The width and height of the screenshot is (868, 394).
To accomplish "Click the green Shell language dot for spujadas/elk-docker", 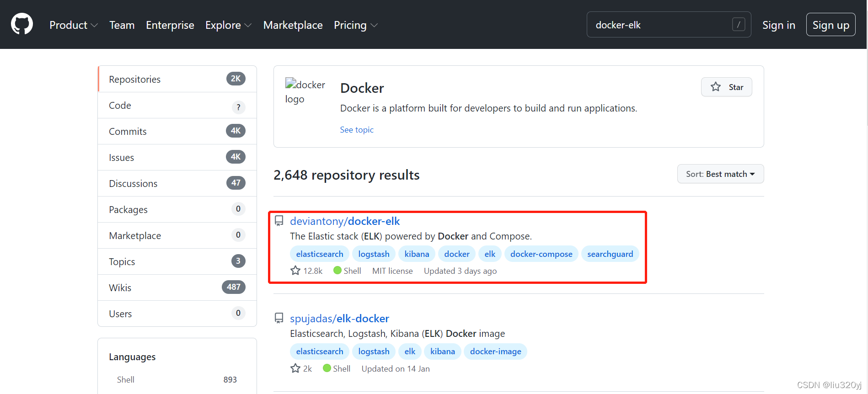I will click(x=327, y=368).
